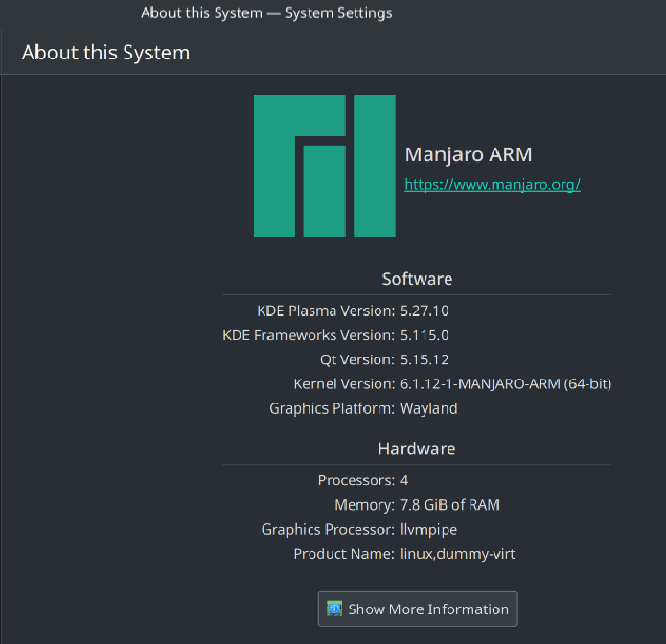666x644 pixels.
Task: Click the Kernel Version label
Action: coord(344,384)
